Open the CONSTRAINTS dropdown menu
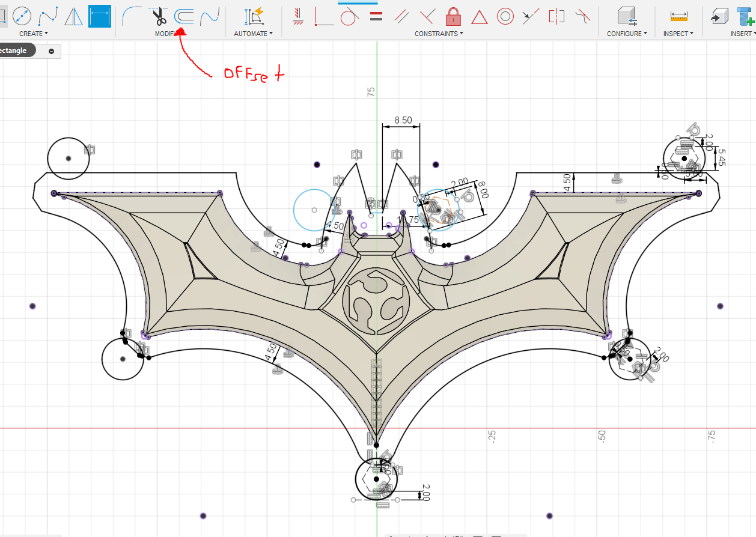Image resolution: width=756 pixels, height=537 pixels. point(439,34)
